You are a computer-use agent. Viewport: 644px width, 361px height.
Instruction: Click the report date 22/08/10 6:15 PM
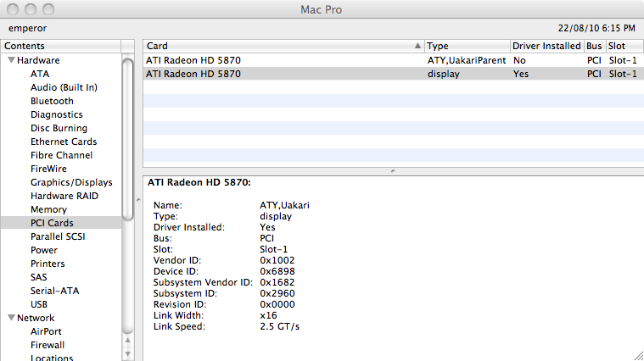click(596, 28)
